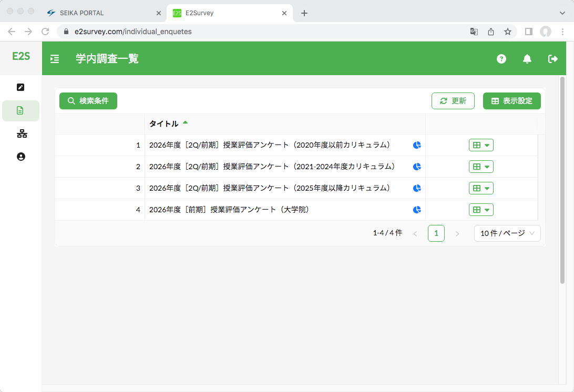This screenshot has height=392, width=574.
Task: Click the vertical page scrollbar
Action: [x=562, y=180]
